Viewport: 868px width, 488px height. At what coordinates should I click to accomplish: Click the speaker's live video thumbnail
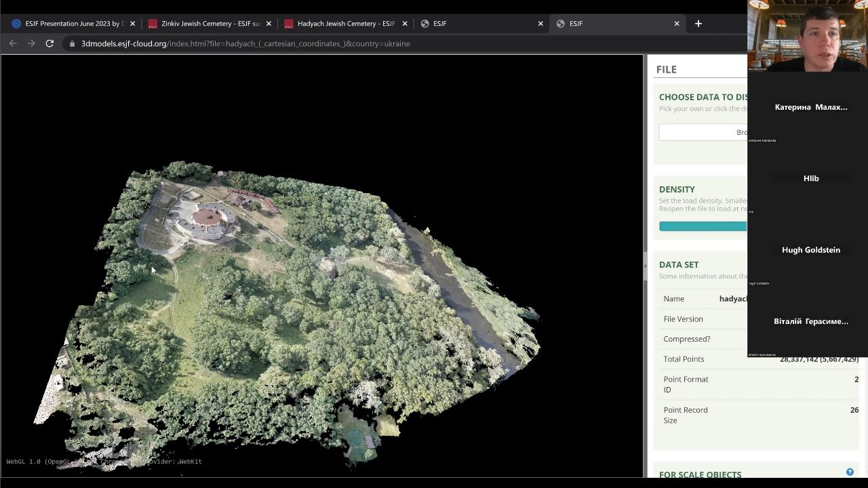807,35
